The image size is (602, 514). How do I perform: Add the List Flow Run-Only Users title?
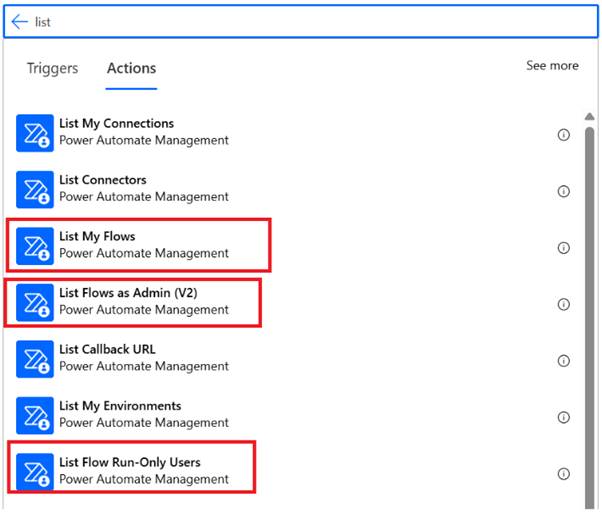[130, 463]
